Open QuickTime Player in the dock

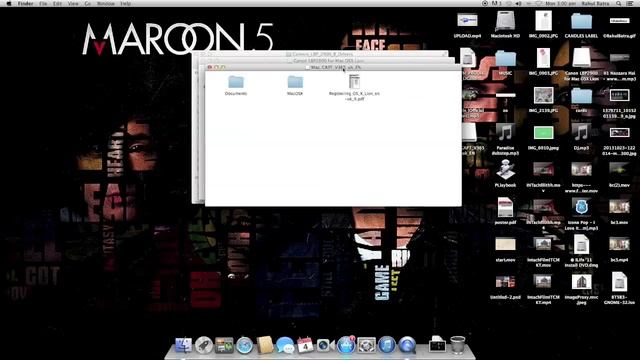[407, 345]
